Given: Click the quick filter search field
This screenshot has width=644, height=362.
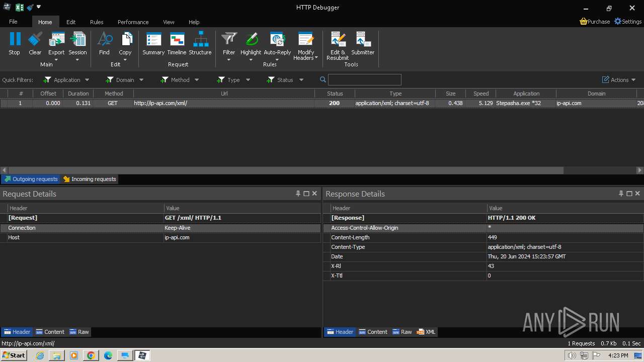Looking at the screenshot, I should point(365,80).
